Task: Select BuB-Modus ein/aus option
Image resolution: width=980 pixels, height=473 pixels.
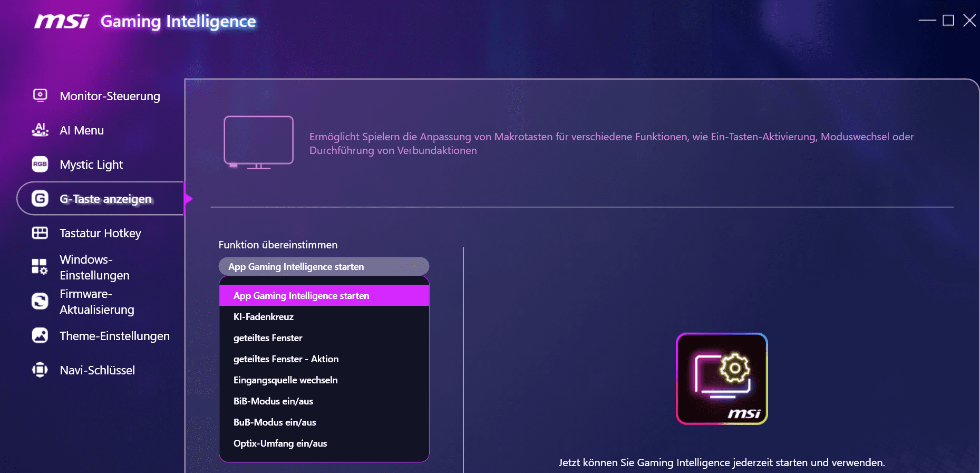Action: point(324,422)
